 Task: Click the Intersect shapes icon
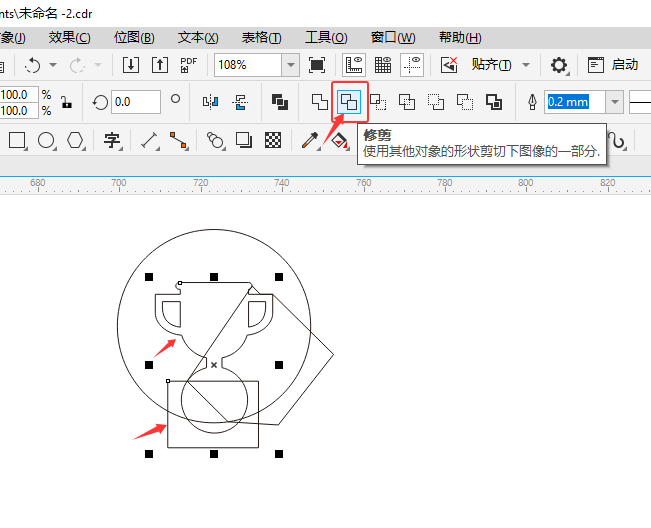click(378, 102)
